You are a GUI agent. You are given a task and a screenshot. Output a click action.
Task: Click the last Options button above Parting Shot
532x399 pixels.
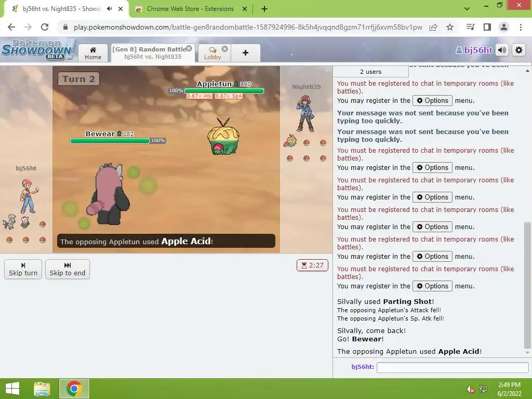tap(432, 286)
